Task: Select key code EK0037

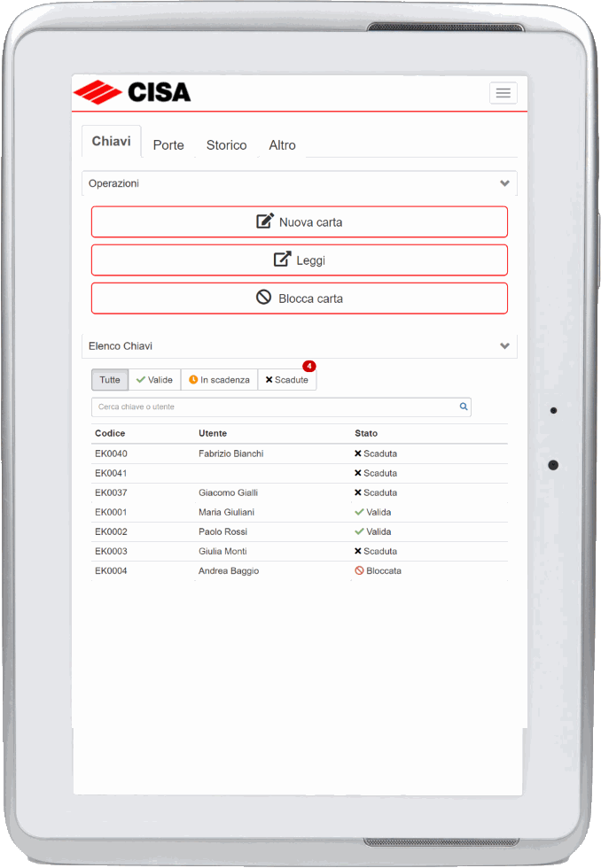Action: 111,492
